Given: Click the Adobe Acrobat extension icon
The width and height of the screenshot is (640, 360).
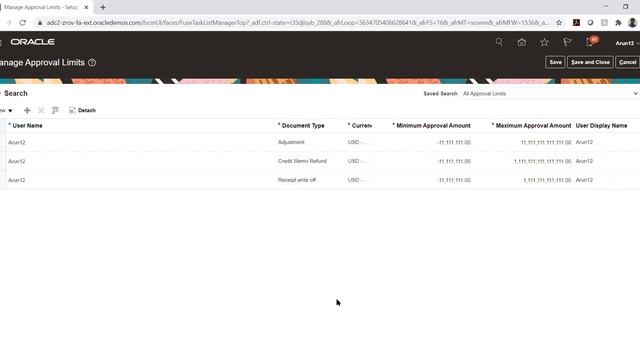Looking at the screenshot, I should coord(576,23).
